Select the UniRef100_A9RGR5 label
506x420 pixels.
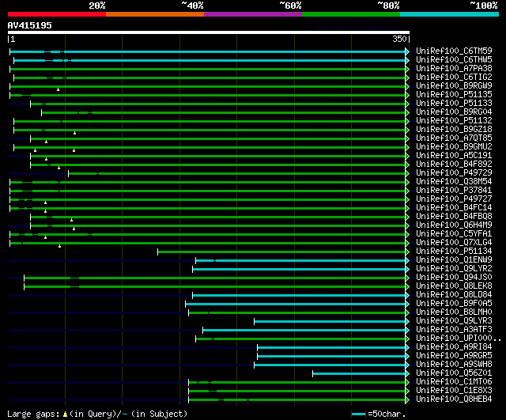click(454, 356)
